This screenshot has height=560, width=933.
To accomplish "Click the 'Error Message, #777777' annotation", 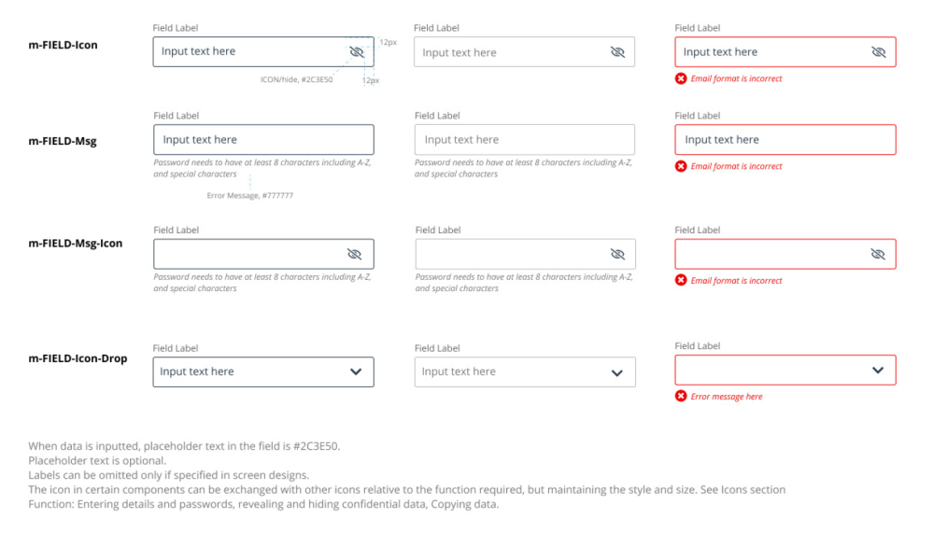I will coord(250,195).
